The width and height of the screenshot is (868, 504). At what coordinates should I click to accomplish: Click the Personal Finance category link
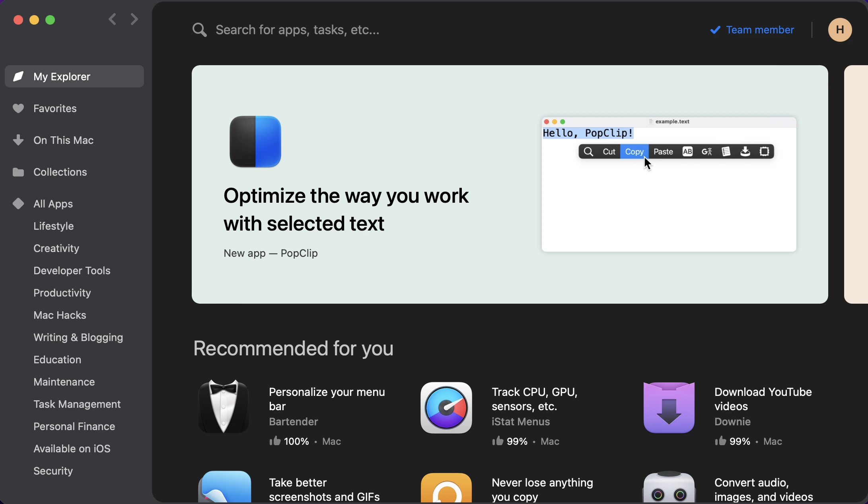click(74, 426)
